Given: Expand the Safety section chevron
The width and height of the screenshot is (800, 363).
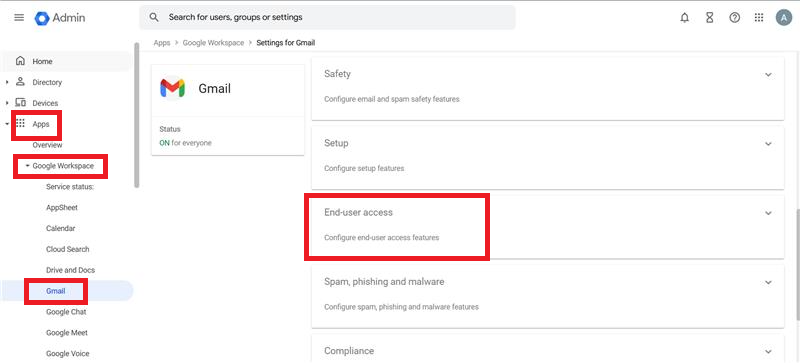Looking at the screenshot, I should tap(768, 75).
